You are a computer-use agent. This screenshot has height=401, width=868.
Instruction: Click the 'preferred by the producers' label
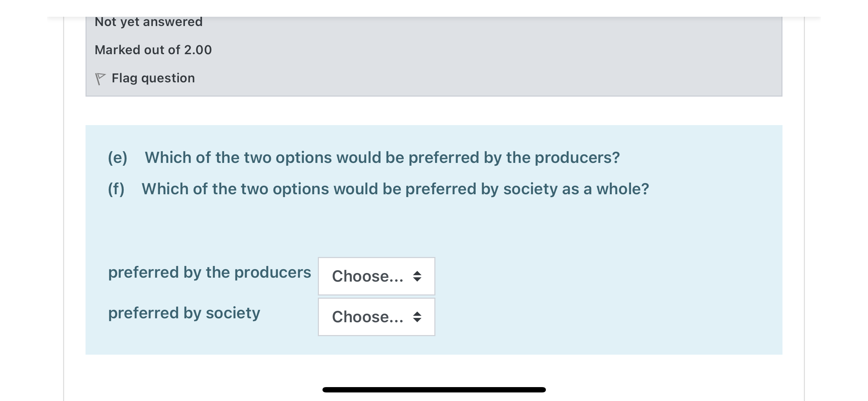pyautogui.click(x=210, y=272)
